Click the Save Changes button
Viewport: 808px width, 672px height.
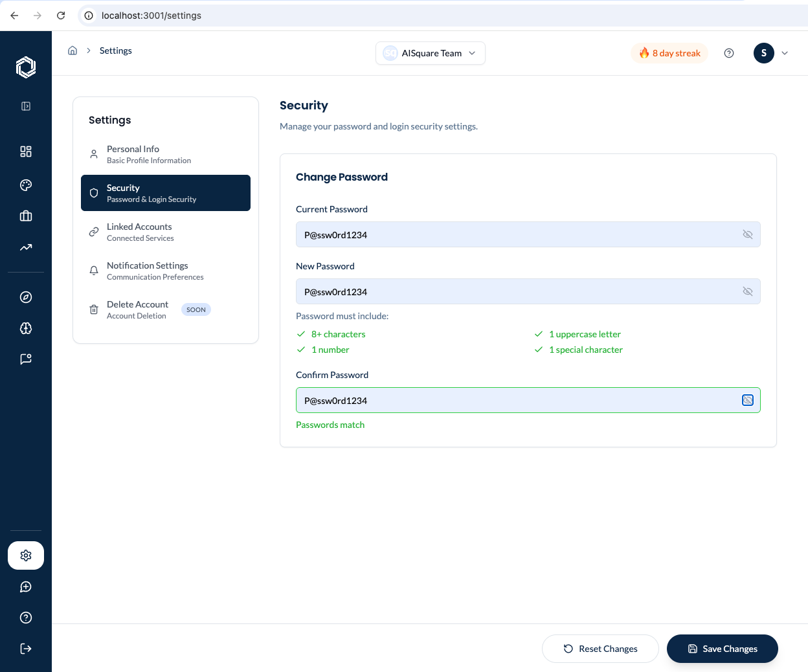click(x=723, y=649)
